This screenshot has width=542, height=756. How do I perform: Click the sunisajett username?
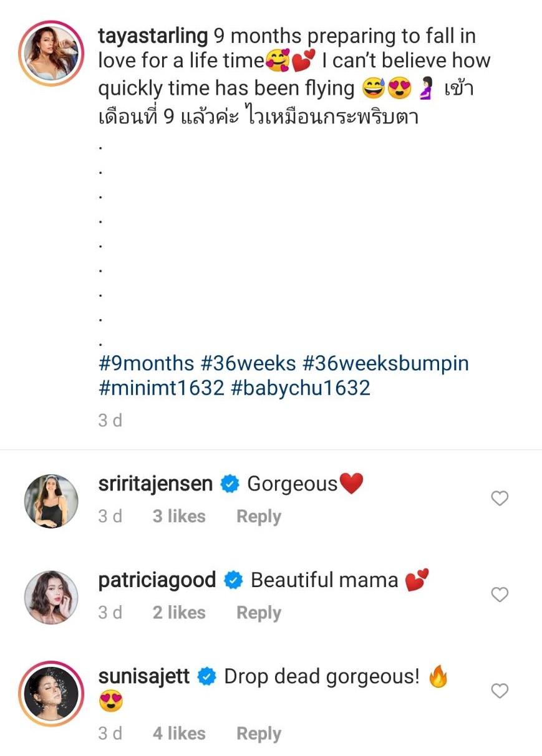point(144,676)
